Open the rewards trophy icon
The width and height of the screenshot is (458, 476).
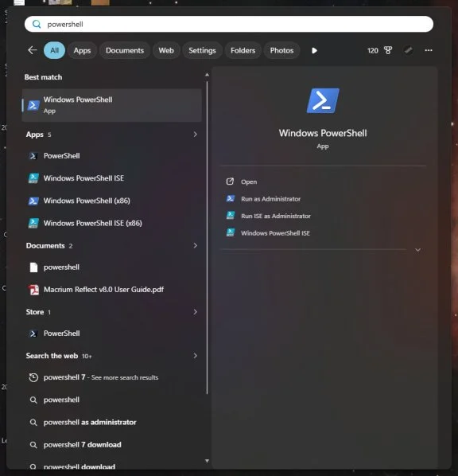[x=388, y=50]
